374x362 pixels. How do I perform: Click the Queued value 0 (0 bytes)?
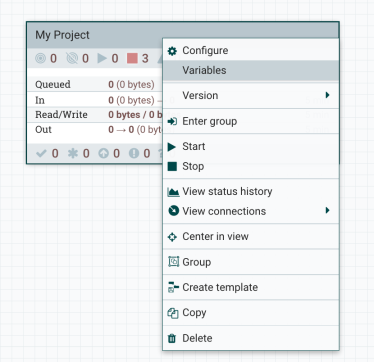[x=131, y=85]
